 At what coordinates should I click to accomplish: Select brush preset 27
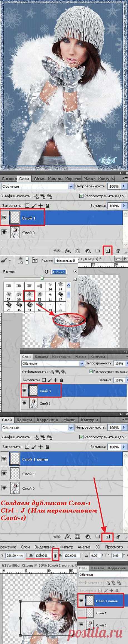pyautogui.click(x=9, y=296)
